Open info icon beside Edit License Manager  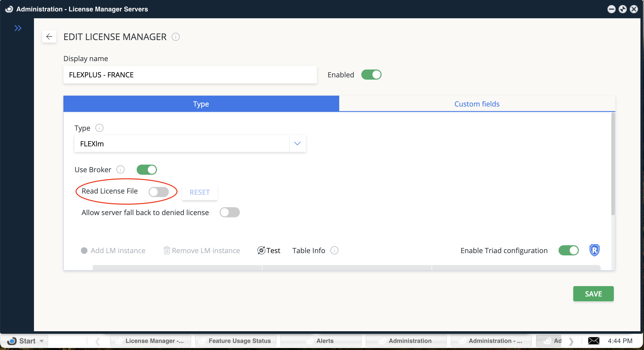[x=175, y=37]
